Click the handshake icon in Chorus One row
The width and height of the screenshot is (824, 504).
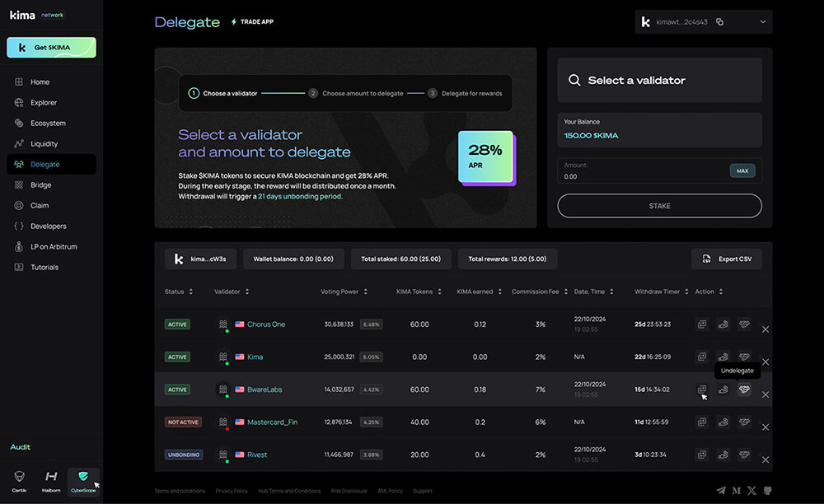(x=744, y=324)
